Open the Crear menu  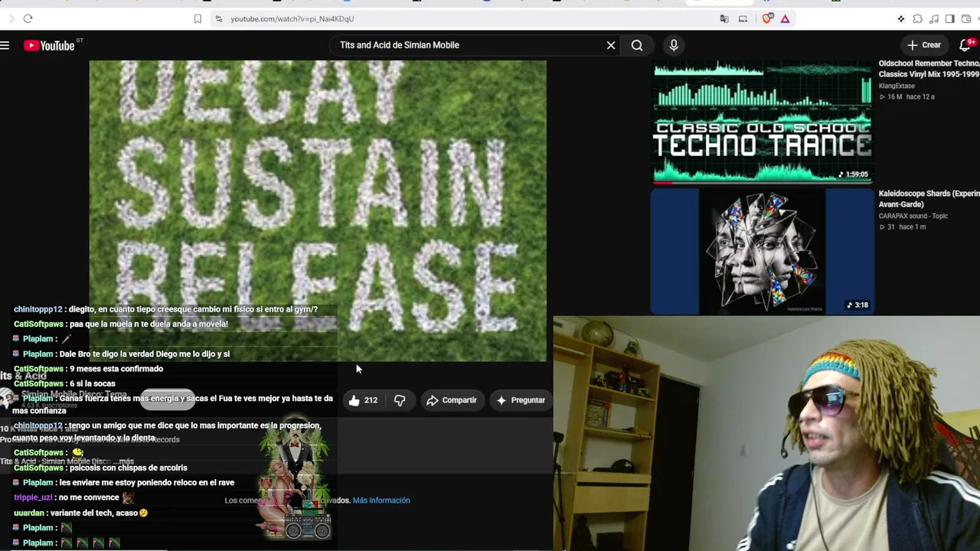(924, 45)
